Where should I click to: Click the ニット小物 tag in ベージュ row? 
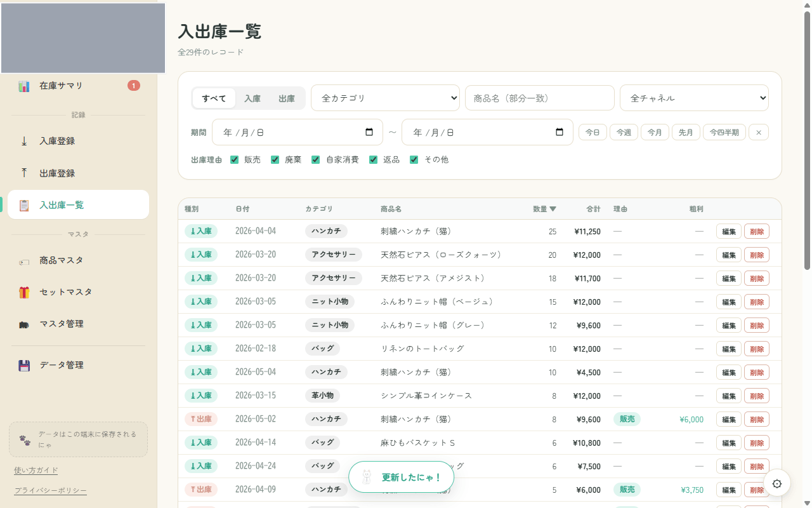(330, 302)
